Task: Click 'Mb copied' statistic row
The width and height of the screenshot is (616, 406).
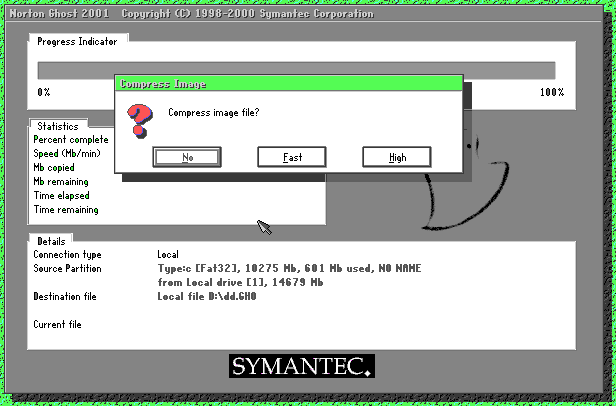Action: pos(54,168)
